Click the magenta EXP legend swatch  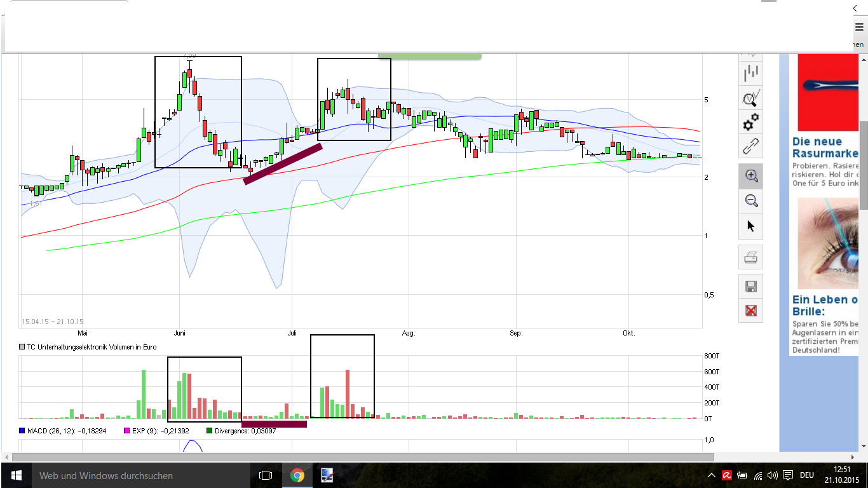(x=127, y=431)
